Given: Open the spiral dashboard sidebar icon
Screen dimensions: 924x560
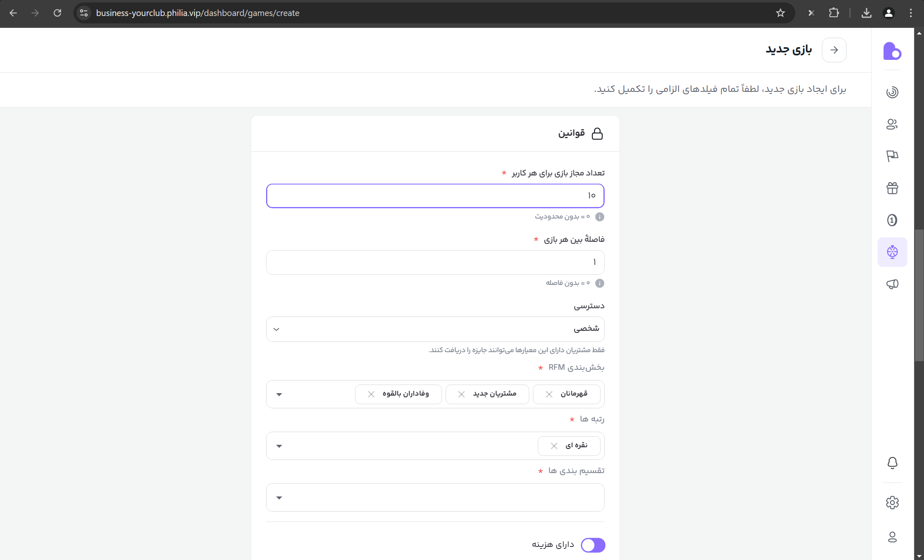Looking at the screenshot, I should (892, 92).
